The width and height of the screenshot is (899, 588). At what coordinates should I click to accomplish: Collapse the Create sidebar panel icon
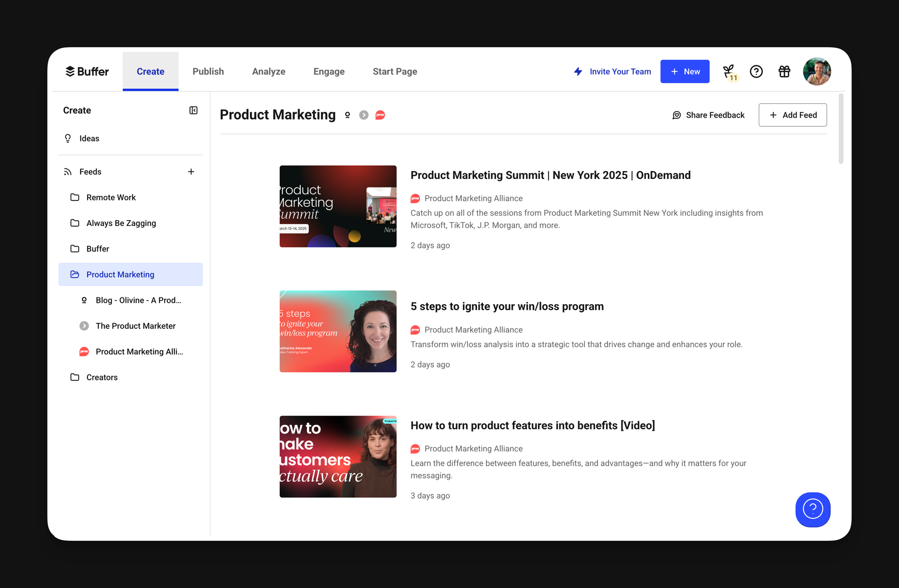[193, 111]
